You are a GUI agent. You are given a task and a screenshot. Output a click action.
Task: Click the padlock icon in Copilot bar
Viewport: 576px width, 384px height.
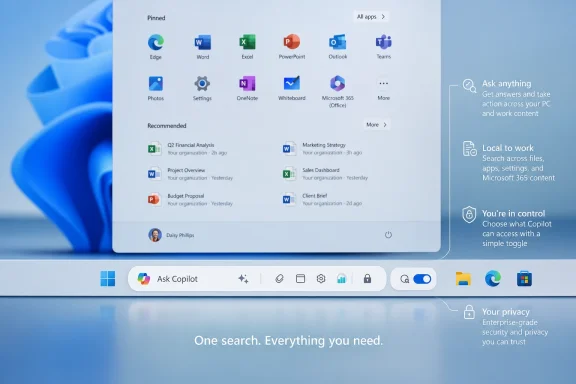tap(367, 279)
